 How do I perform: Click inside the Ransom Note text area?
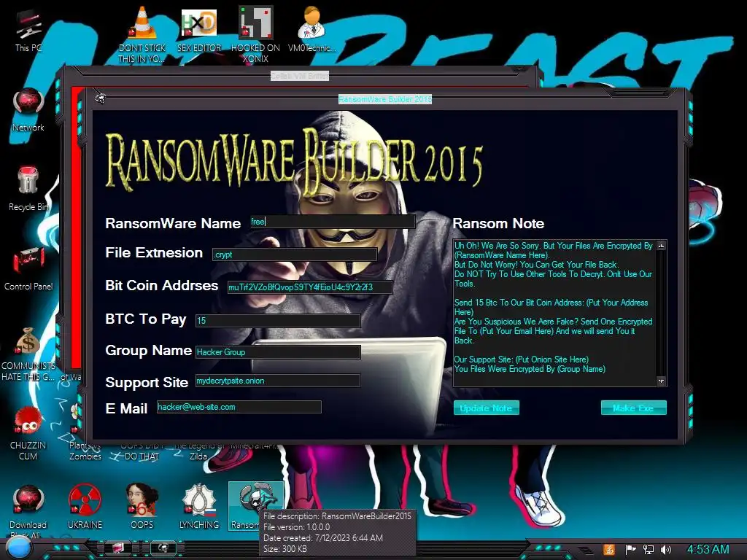point(554,313)
